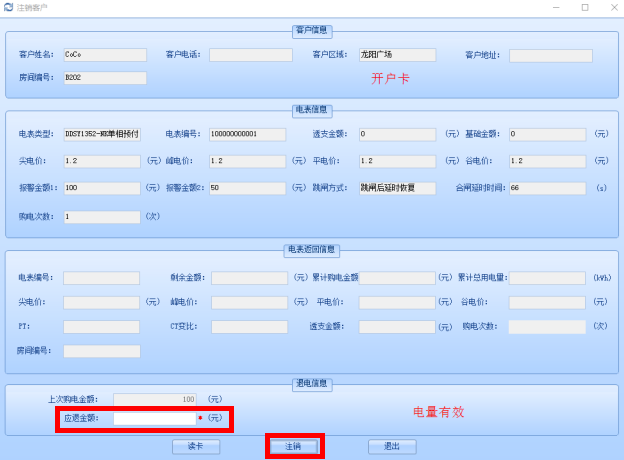This screenshot has width=624, height=460.
Task: Click the 上次购电金额 field showing 100
Action: pos(154,399)
